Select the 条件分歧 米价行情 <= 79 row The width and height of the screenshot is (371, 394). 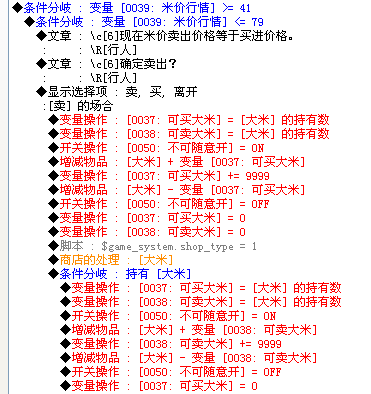coord(144,22)
